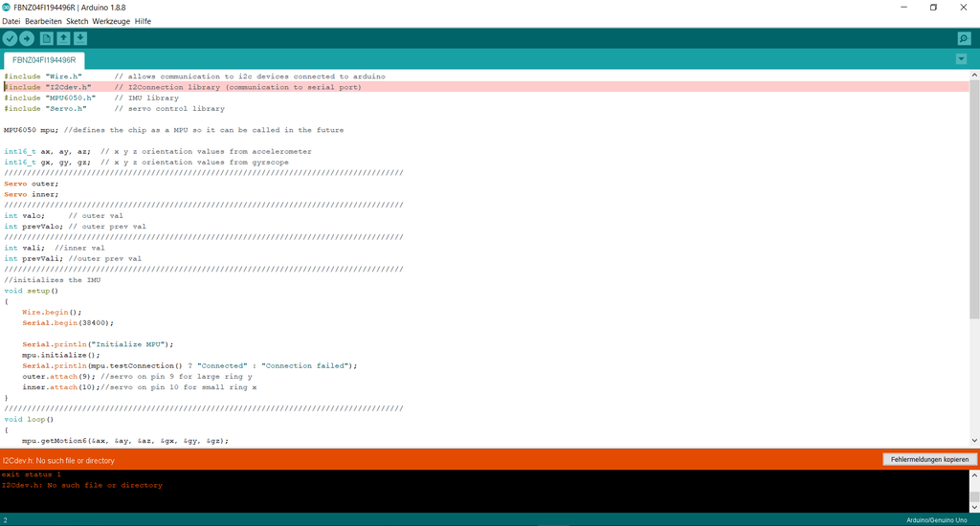Create a new sketch via toolbar icon
This screenshot has width=980, height=526.
pyautogui.click(x=46, y=38)
